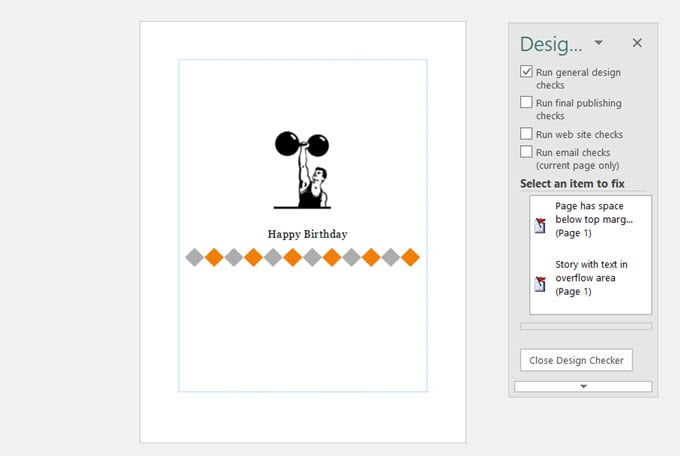This screenshot has width=680, height=456.
Task: Click the Happy Birthday text box
Action: tap(307, 234)
